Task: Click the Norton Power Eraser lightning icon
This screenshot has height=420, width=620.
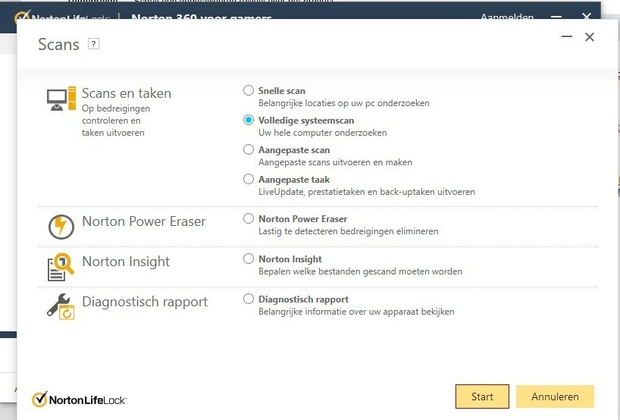Action: click(x=61, y=227)
